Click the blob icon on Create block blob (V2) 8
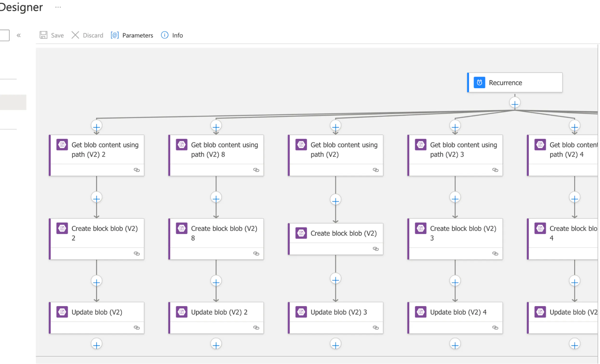This screenshot has height=364, width=600. [181, 228]
